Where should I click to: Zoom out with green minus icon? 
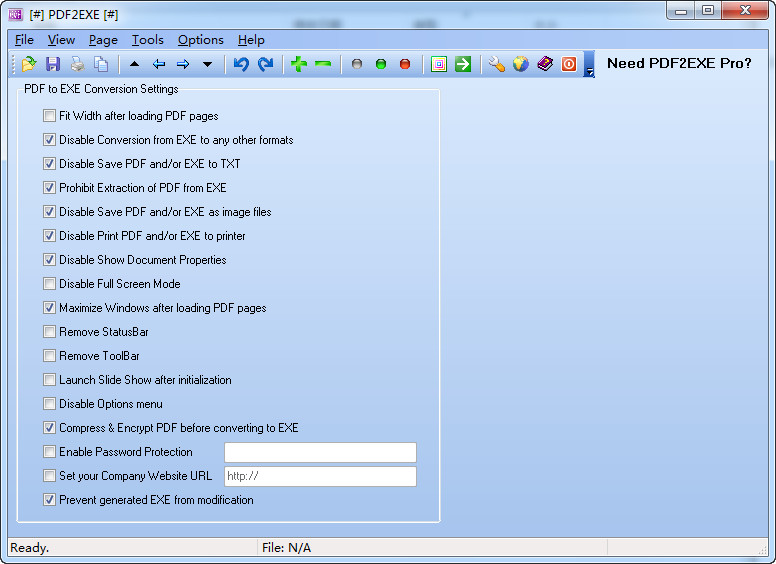click(323, 64)
